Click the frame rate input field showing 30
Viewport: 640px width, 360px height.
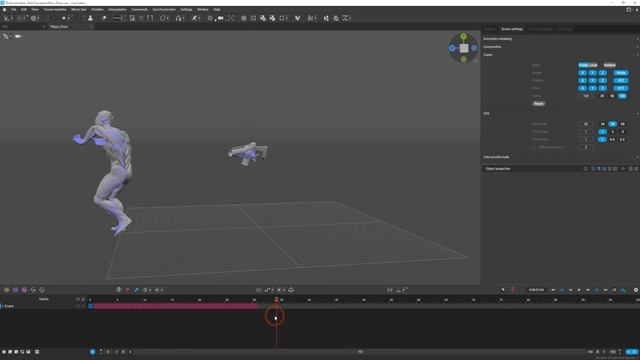[586, 124]
